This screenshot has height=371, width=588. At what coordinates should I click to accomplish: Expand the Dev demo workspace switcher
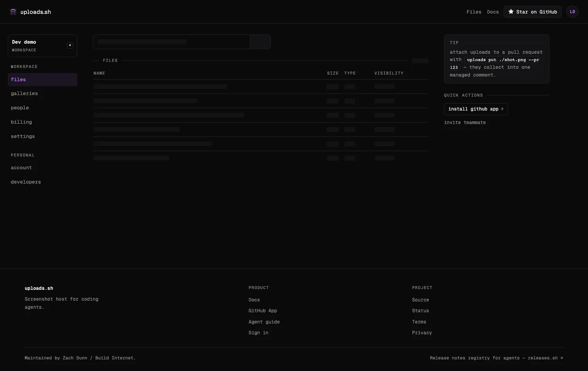coord(43,46)
